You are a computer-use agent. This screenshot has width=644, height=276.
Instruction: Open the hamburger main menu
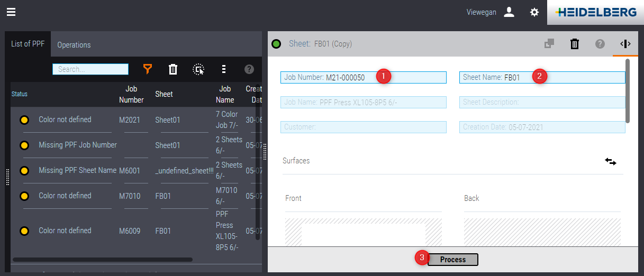[11, 12]
